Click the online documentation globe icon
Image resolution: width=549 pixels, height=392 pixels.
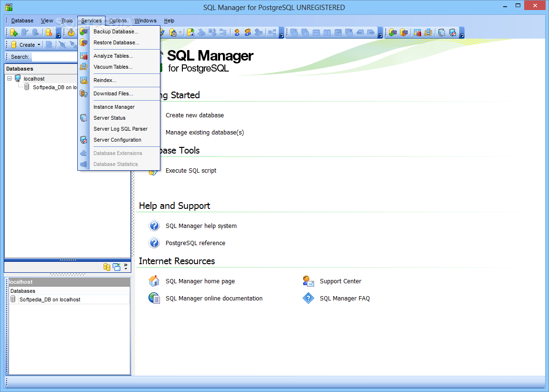click(154, 298)
